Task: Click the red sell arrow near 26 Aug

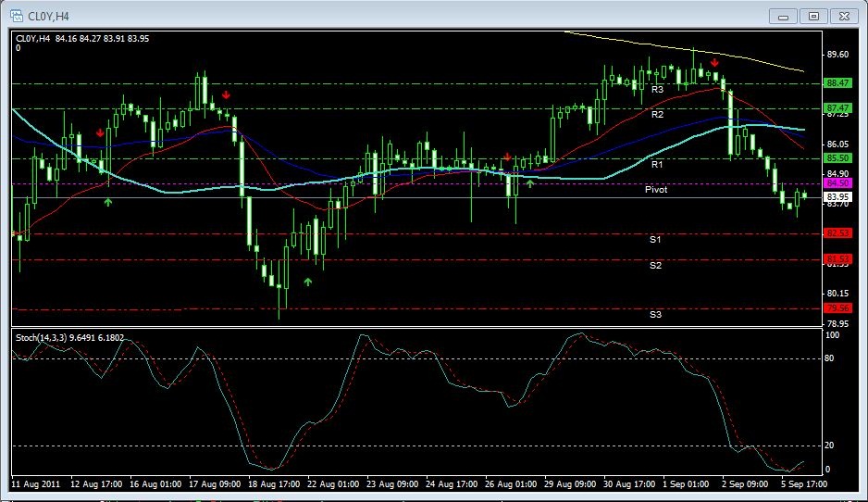Action: (508, 157)
